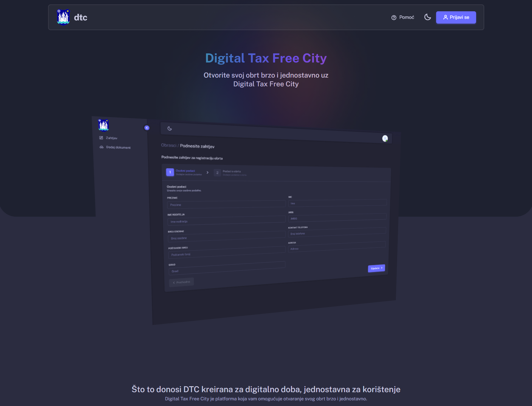Image resolution: width=532 pixels, height=406 pixels.
Task: Open the Pomoć help link
Action: (x=403, y=18)
